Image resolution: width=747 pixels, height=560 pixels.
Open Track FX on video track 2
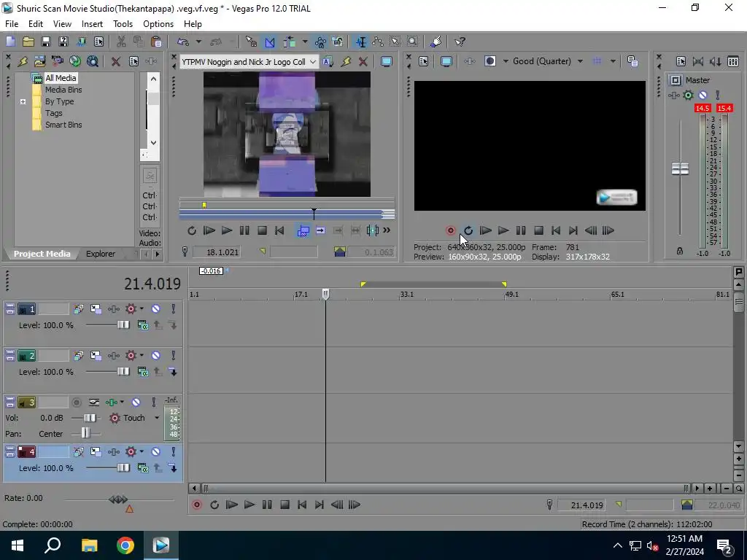click(x=113, y=356)
